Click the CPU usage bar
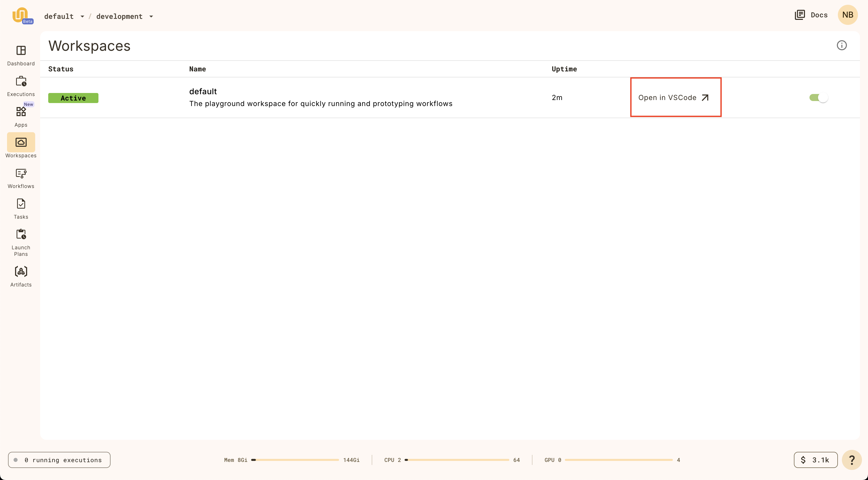 click(457, 460)
